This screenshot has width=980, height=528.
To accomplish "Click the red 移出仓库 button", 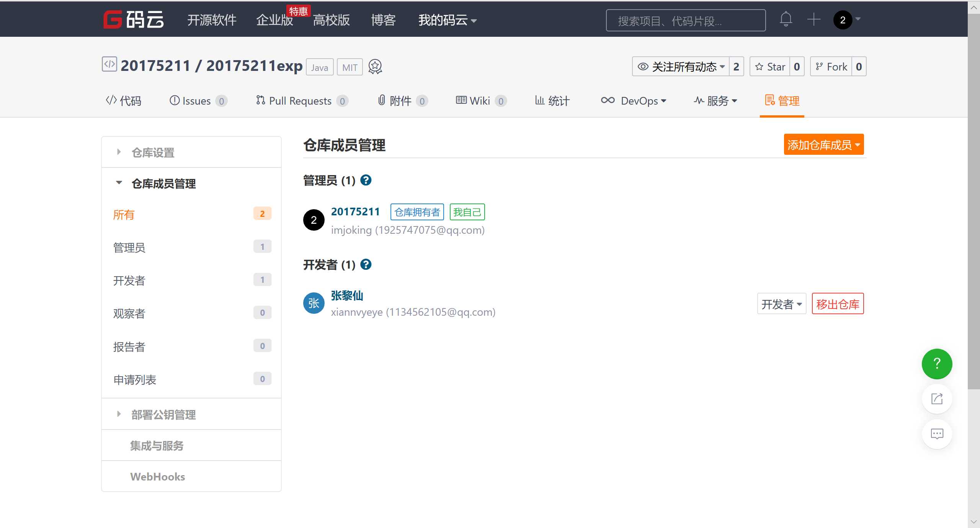I will click(x=837, y=304).
